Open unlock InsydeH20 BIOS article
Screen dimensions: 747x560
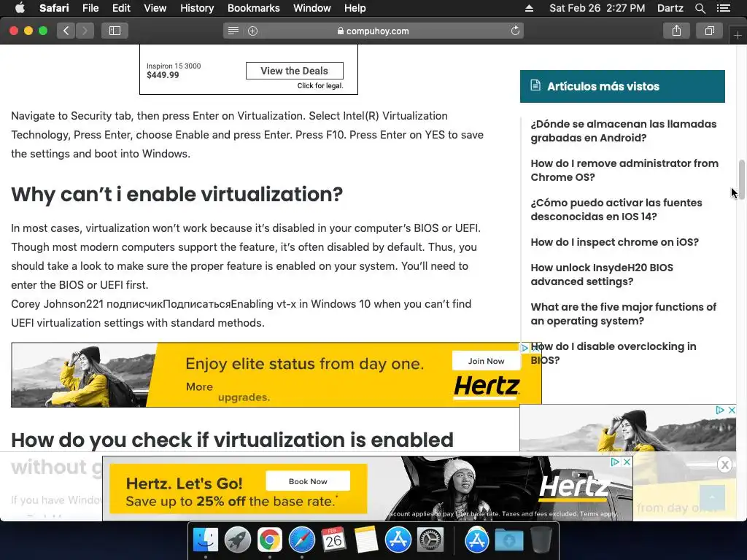coord(602,274)
